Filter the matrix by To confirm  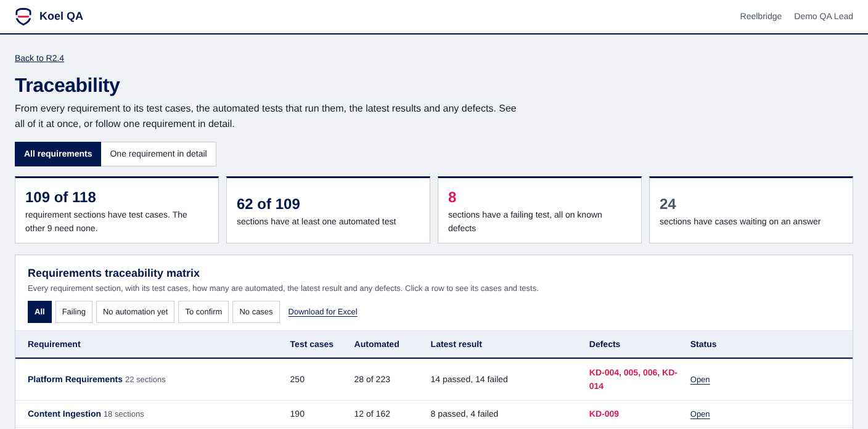pos(203,312)
